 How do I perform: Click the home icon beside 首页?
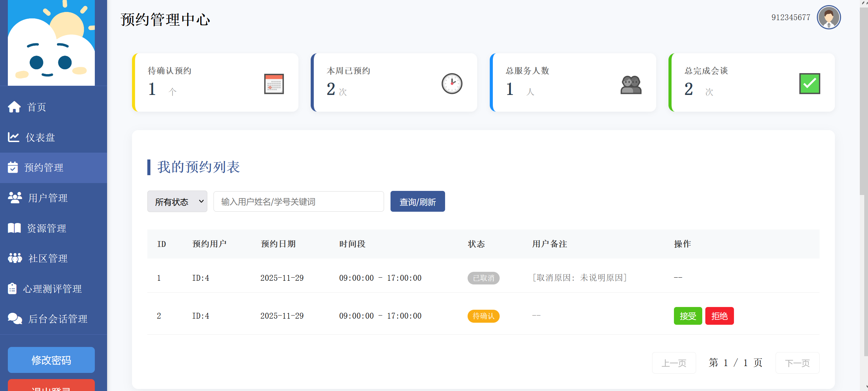pyautogui.click(x=14, y=107)
